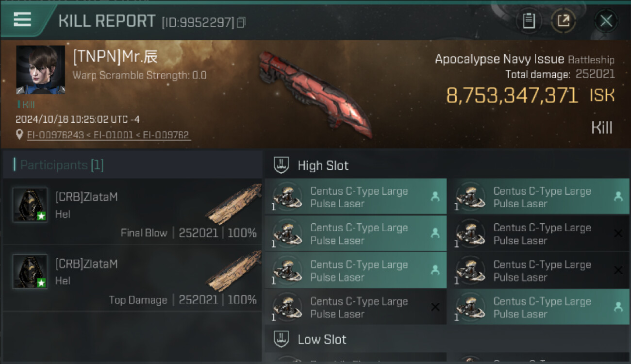The image size is (631, 364).
Task: Select the Participants tab header
Action: (x=58, y=165)
